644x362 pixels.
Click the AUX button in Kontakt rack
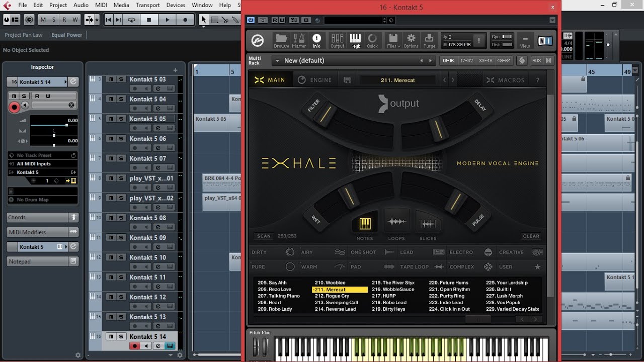click(536, 61)
